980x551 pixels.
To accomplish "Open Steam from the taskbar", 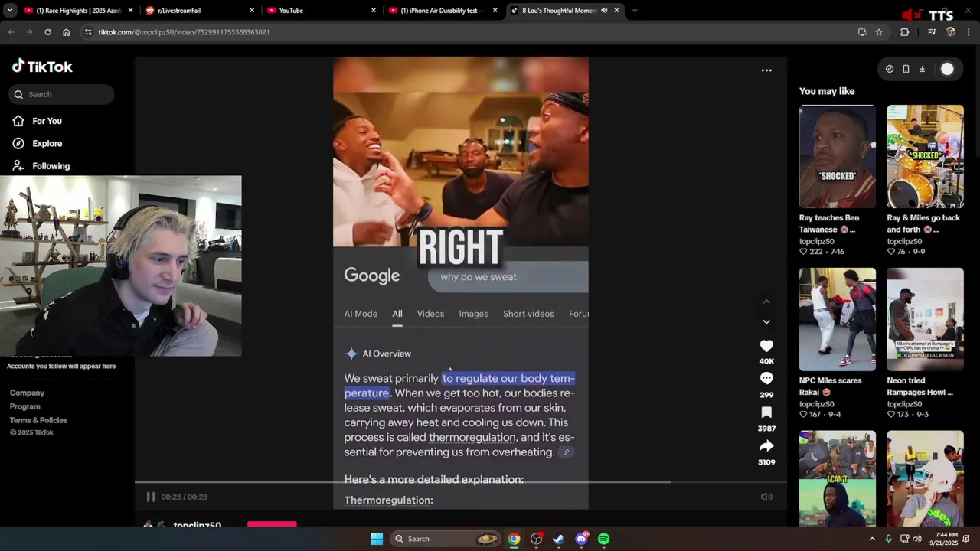I will tap(559, 539).
